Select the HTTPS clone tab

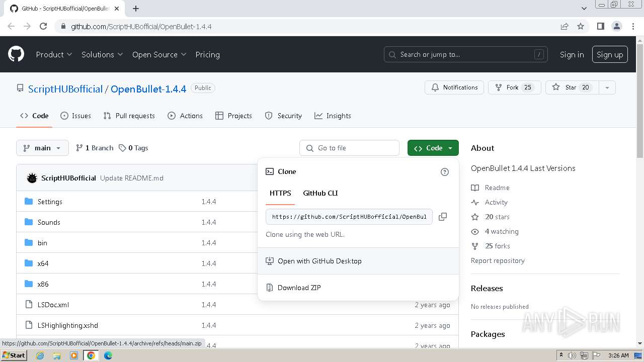coord(280,193)
